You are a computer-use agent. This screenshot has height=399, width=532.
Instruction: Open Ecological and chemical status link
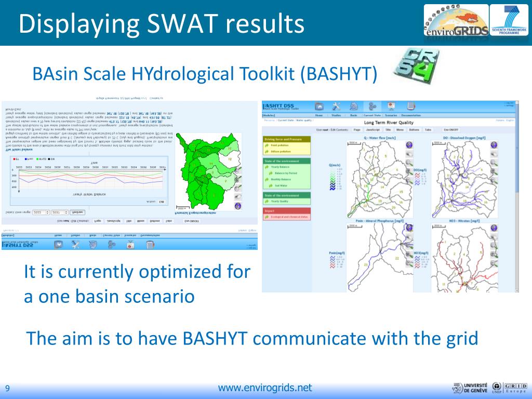(289, 217)
